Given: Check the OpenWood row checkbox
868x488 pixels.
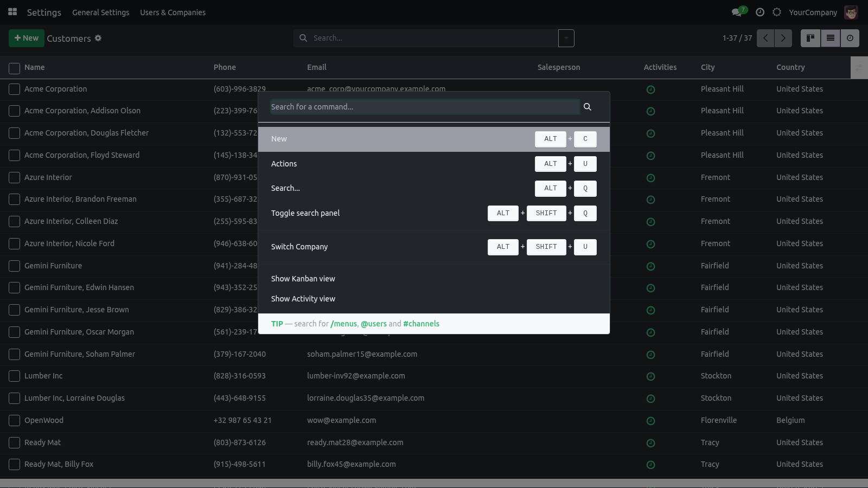Looking at the screenshot, I should click(15, 421).
